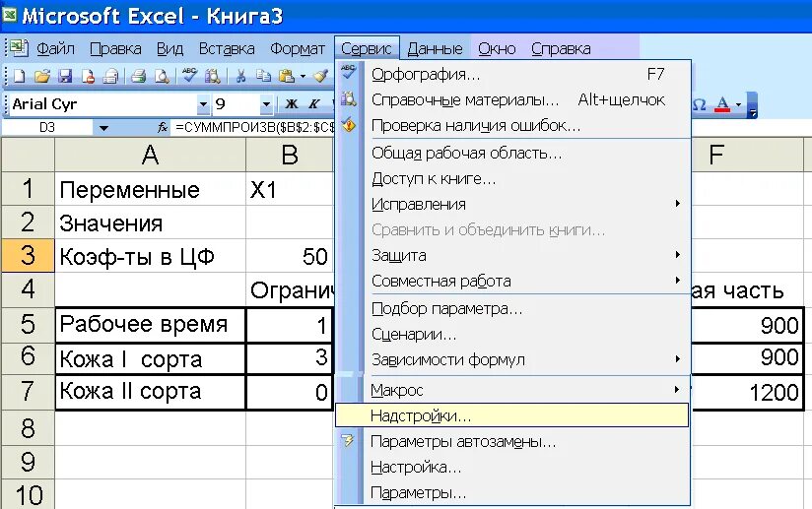
Task: Choose Доступ к книге... entry
Action: [x=512, y=179]
